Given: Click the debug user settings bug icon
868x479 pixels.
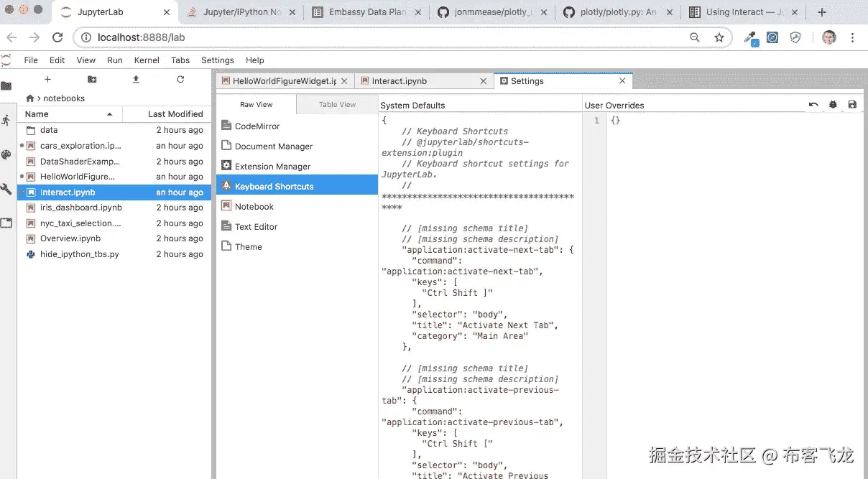Looking at the screenshot, I should 833,105.
